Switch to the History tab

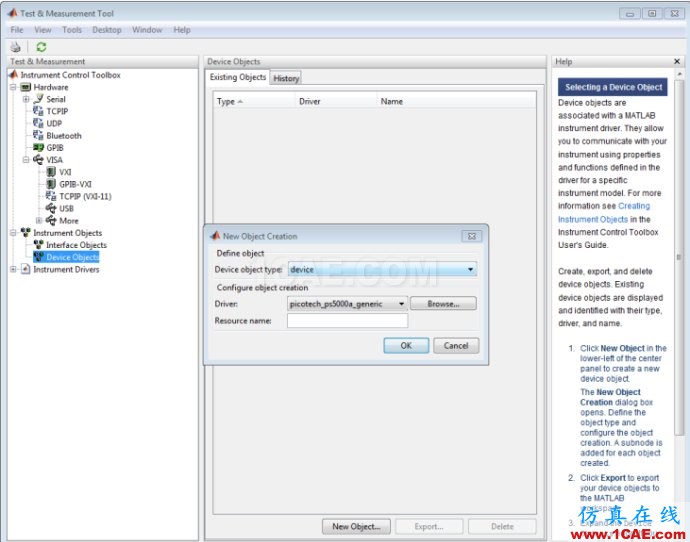point(286,78)
